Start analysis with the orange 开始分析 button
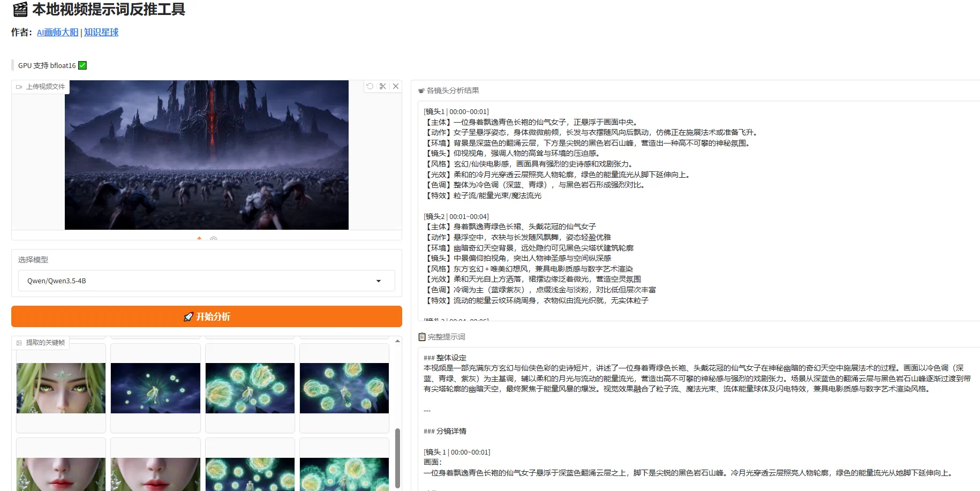 tap(207, 316)
